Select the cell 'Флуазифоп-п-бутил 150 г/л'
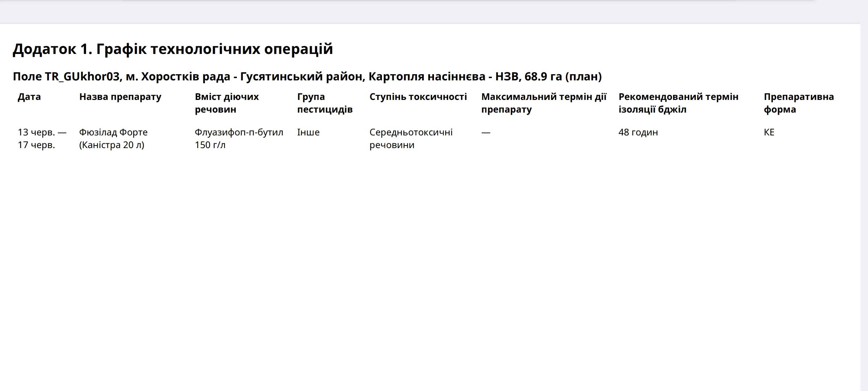The height and width of the screenshot is (391, 868). click(x=239, y=138)
